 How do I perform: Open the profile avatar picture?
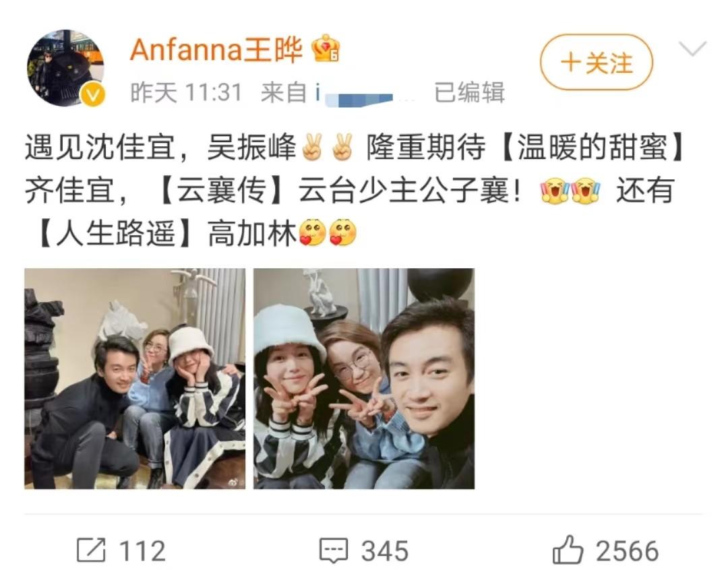(65, 68)
